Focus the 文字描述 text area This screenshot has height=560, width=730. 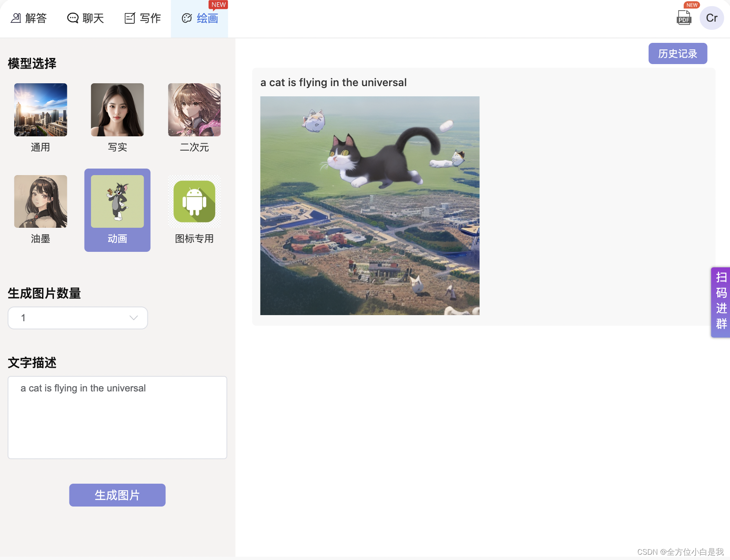117,417
